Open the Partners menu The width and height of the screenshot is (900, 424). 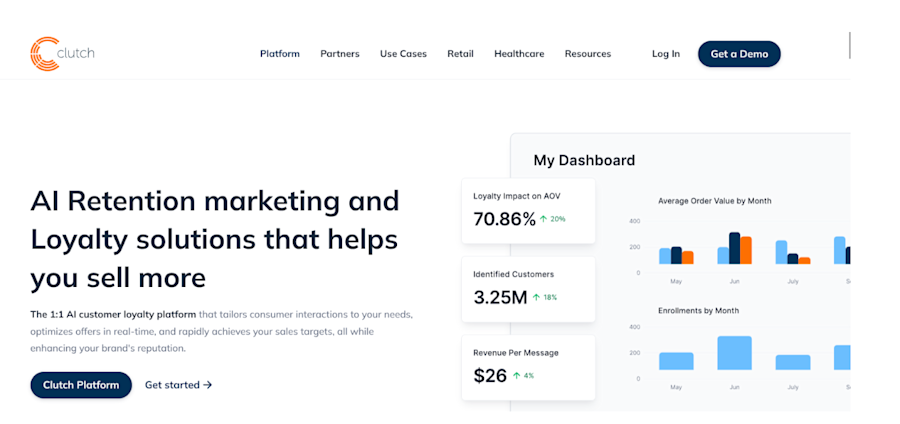click(x=340, y=54)
